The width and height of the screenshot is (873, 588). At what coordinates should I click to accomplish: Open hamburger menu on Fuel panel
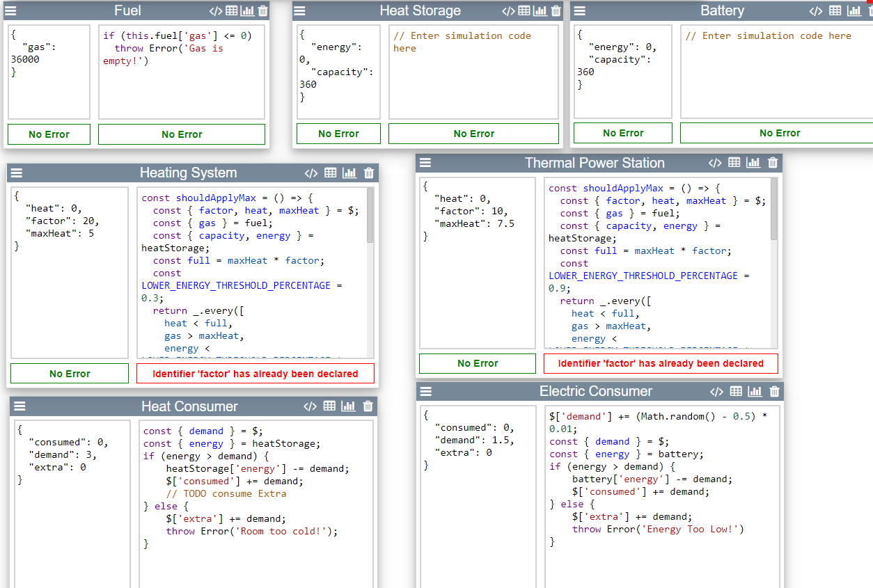10,10
